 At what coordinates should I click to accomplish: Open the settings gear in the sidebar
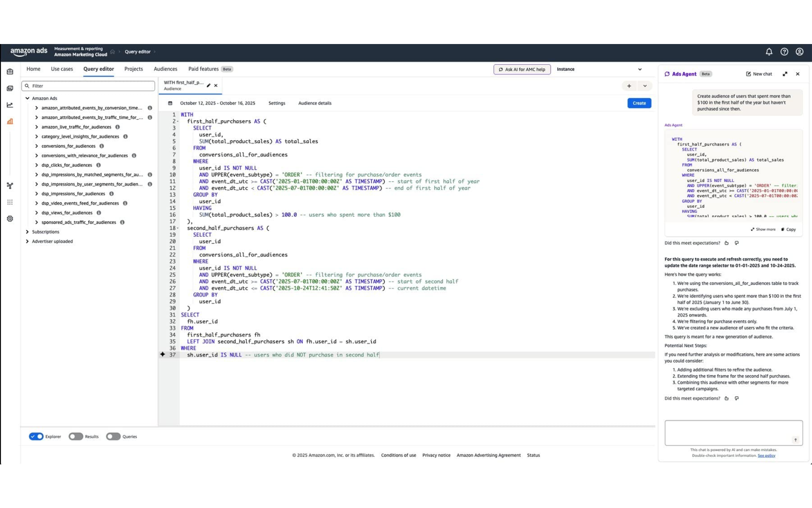coord(10,218)
